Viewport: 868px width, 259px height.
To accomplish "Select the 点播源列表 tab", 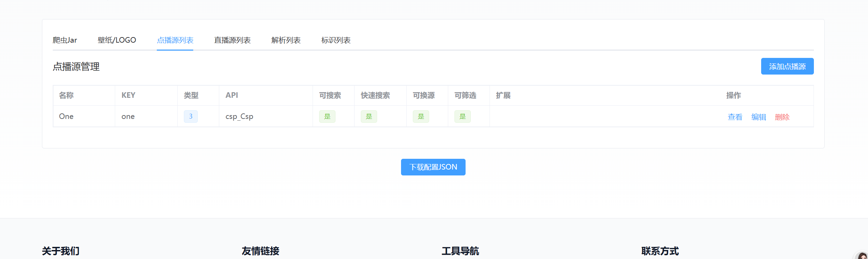I will [175, 40].
